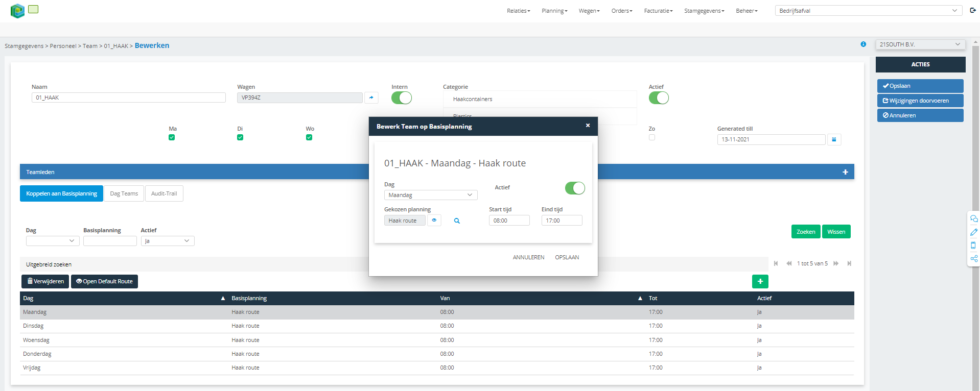Uncheck the Di checkbox
This screenshot has width=980, height=391.
pos(240,137)
